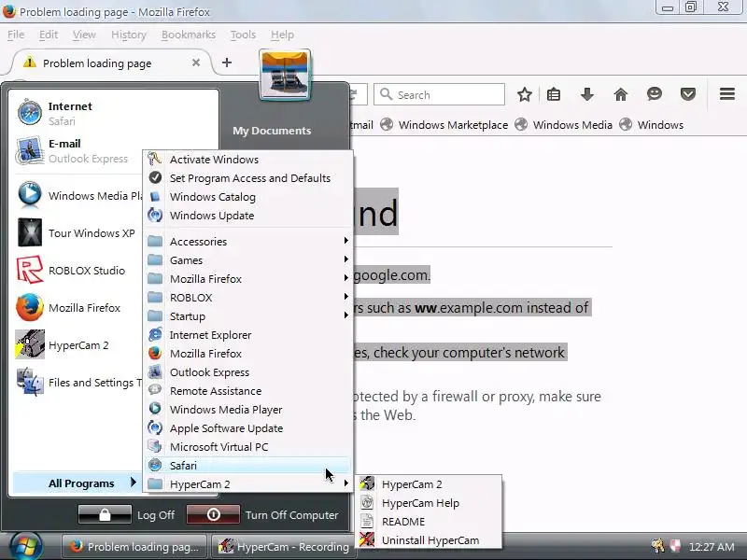The height and width of the screenshot is (560, 747).
Task: Click the user account picture thumbnail
Action: coord(285,76)
